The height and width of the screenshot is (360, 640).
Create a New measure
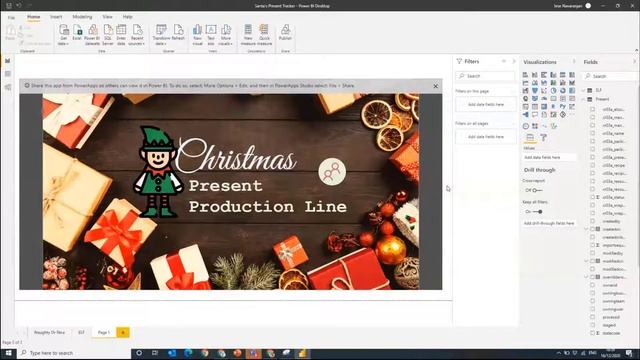(248, 35)
